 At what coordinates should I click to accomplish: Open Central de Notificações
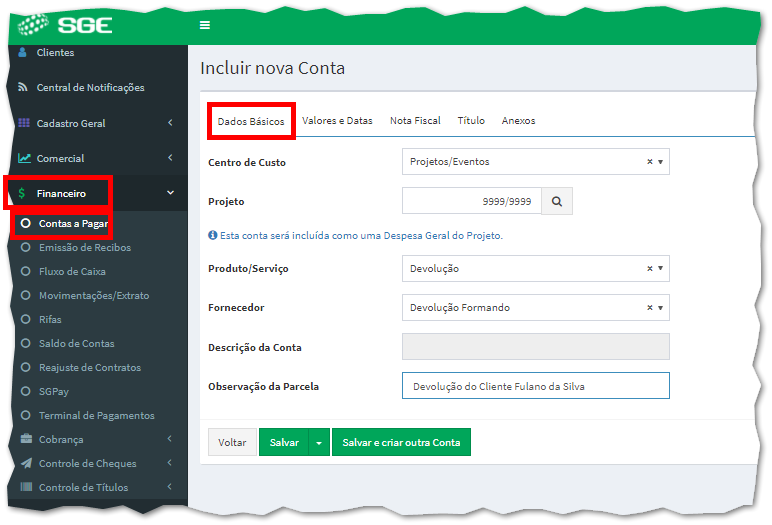[91, 88]
